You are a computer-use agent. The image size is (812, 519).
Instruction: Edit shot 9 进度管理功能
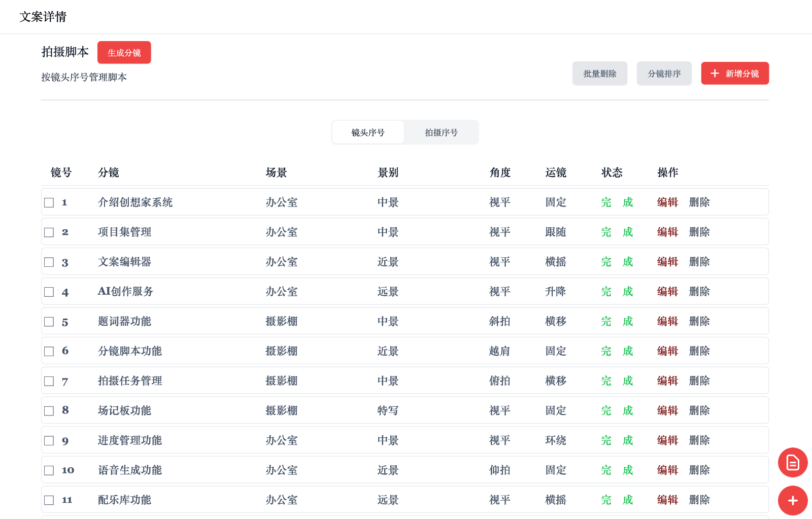(x=667, y=440)
